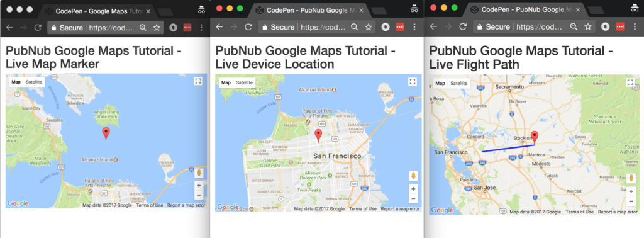This screenshot has width=644, height=238.
Task: Click the blue flight path line
Action: [508, 148]
